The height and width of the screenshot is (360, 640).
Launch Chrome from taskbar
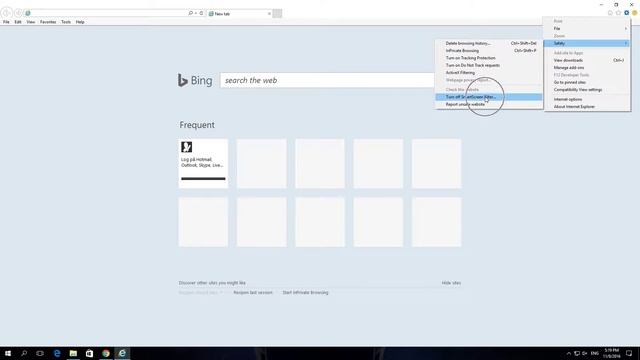(106, 353)
